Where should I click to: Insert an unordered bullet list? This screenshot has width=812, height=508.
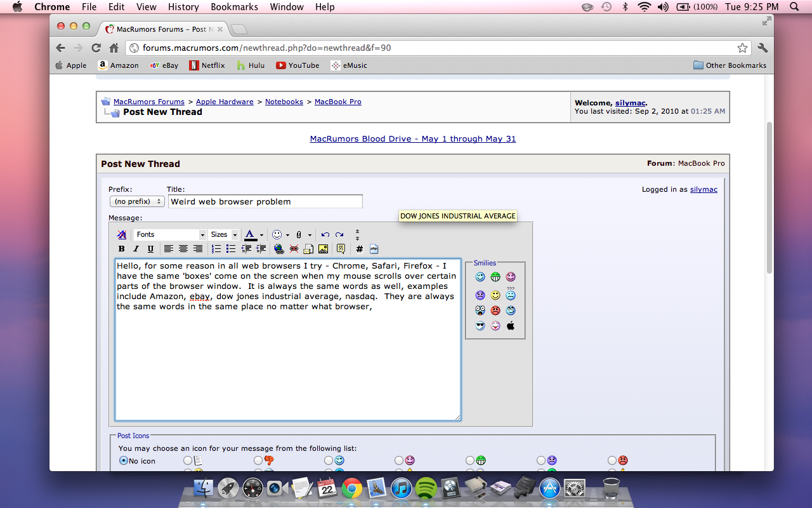(231, 249)
